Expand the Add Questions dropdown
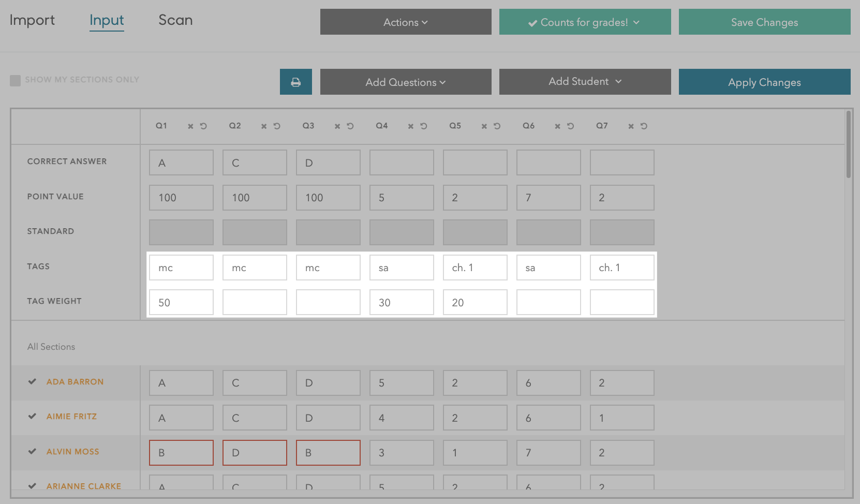Image resolution: width=860 pixels, height=504 pixels. pos(406,82)
